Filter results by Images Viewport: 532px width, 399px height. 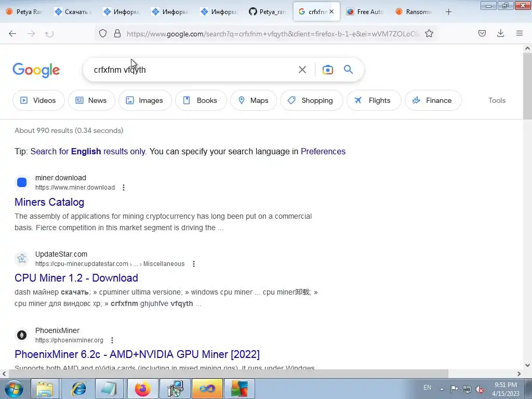[145, 100]
